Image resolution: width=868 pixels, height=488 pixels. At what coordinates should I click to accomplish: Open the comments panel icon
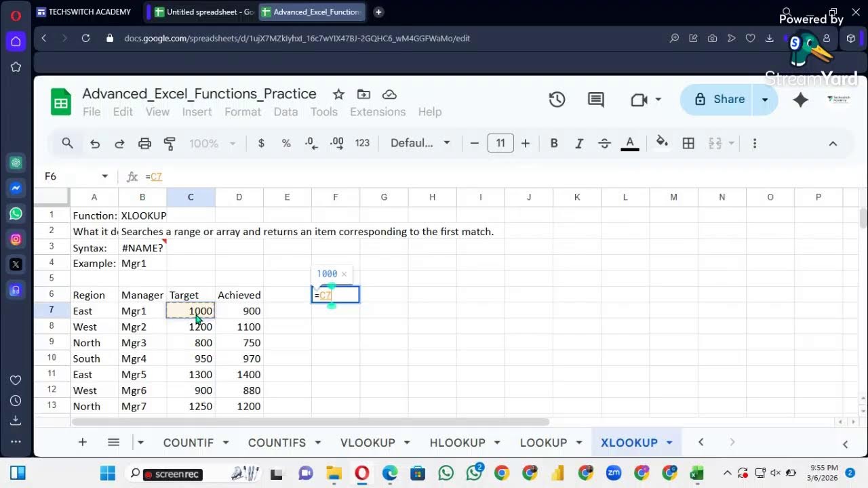pyautogui.click(x=596, y=100)
